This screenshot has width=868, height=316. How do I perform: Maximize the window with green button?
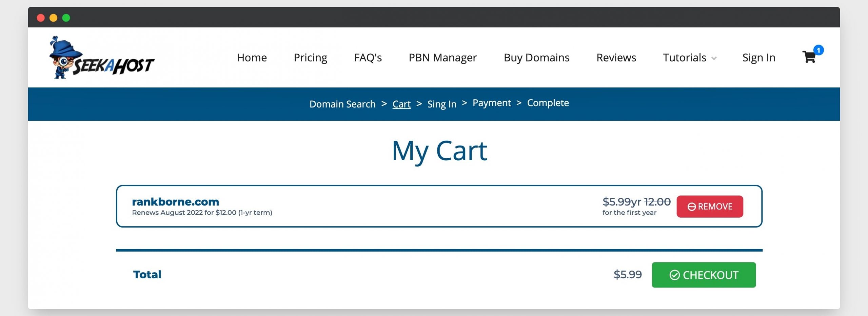66,18
